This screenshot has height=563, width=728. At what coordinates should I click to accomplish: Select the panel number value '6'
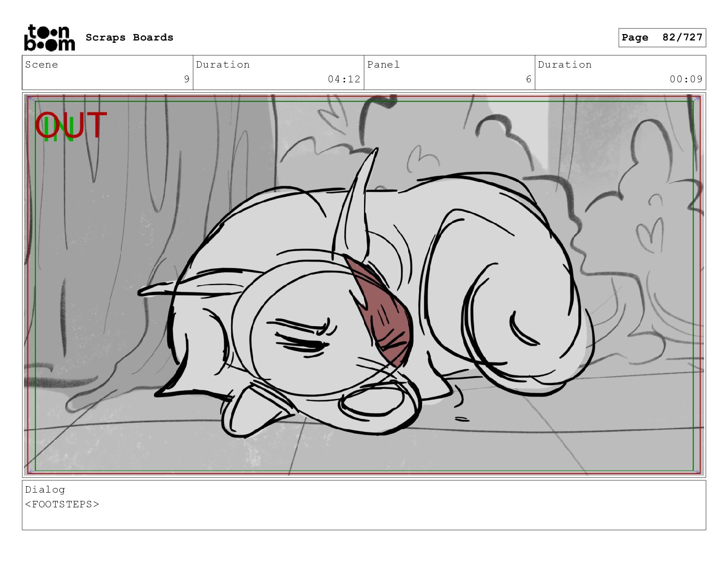[x=529, y=79]
